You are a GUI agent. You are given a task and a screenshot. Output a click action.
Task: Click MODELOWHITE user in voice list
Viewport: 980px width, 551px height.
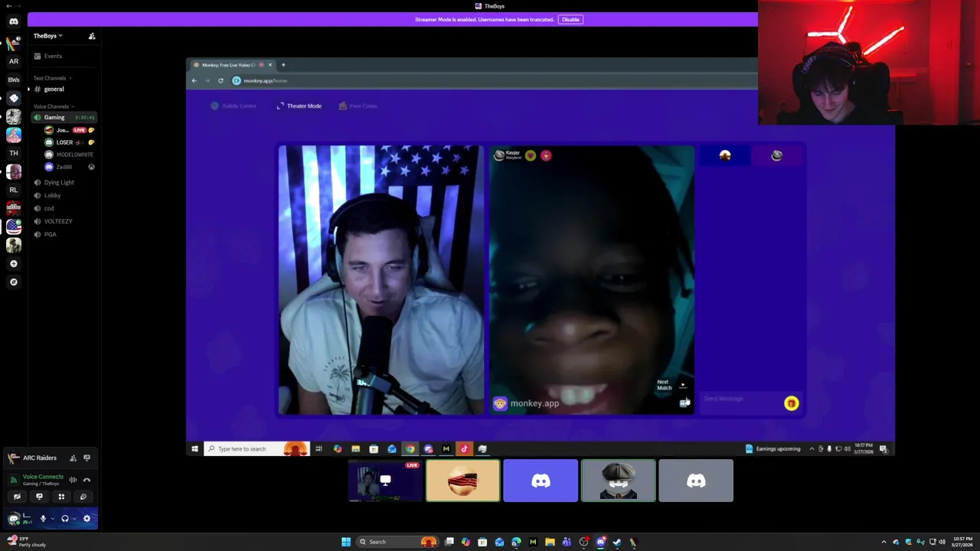point(74,155)
